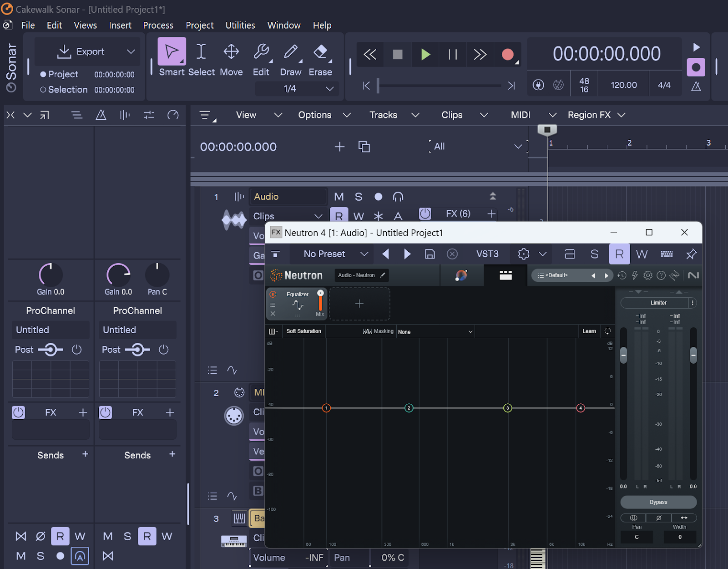Open the Project menu
Viewport: 728px width, 569px height.
pyautogui.click(x=200, y=25)
